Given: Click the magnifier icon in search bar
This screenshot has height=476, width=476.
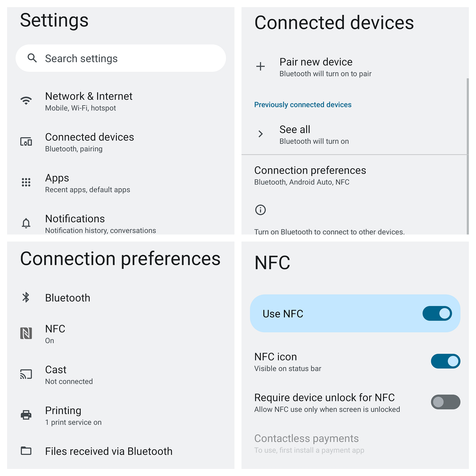Looking at the screenshot, I should 32,58.
